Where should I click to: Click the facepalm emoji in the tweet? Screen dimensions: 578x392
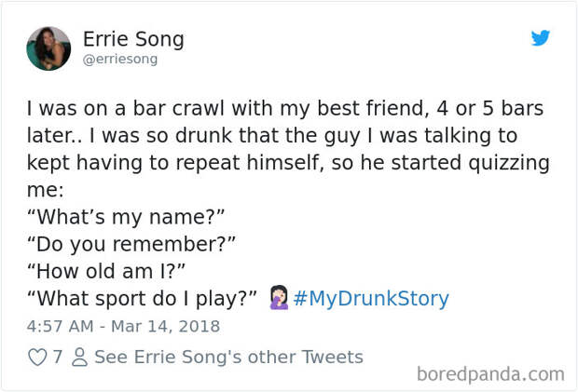point(279,297)
